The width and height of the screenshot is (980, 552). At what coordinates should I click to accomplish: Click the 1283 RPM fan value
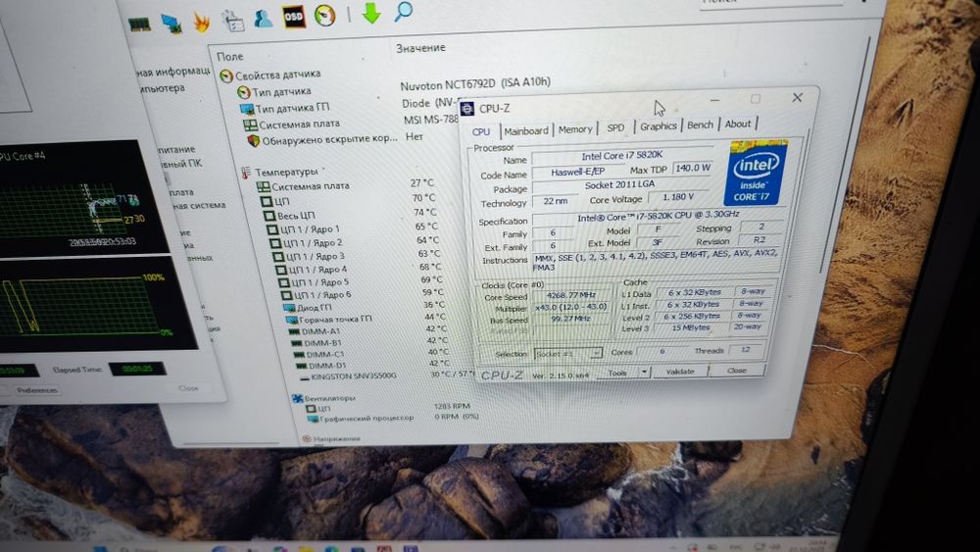point(453,406)
